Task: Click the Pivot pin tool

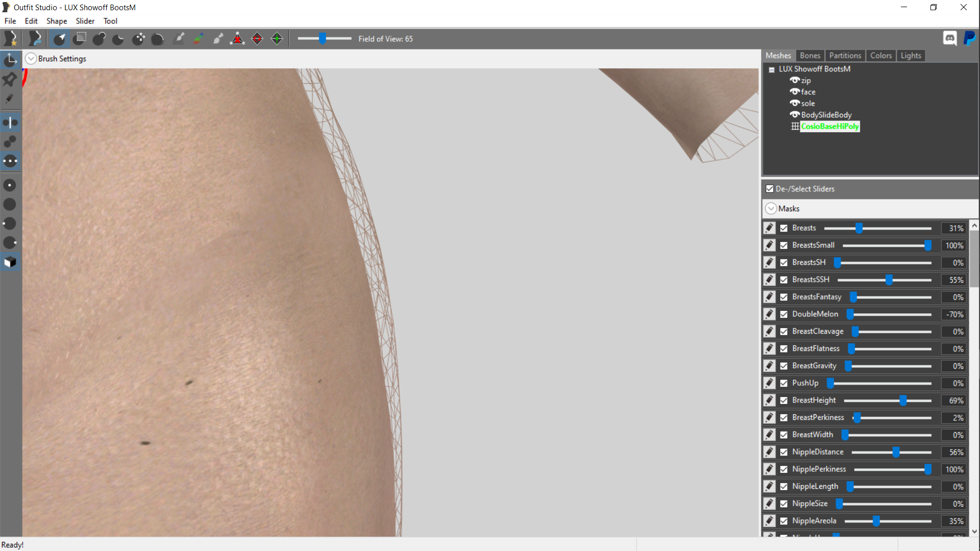Action: [x=10, y=80]
